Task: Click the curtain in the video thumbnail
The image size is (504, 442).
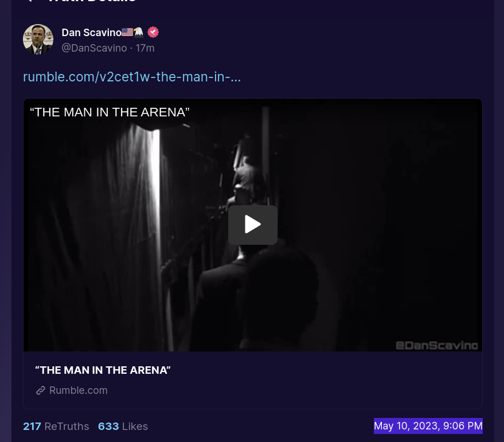Action: 106,225
